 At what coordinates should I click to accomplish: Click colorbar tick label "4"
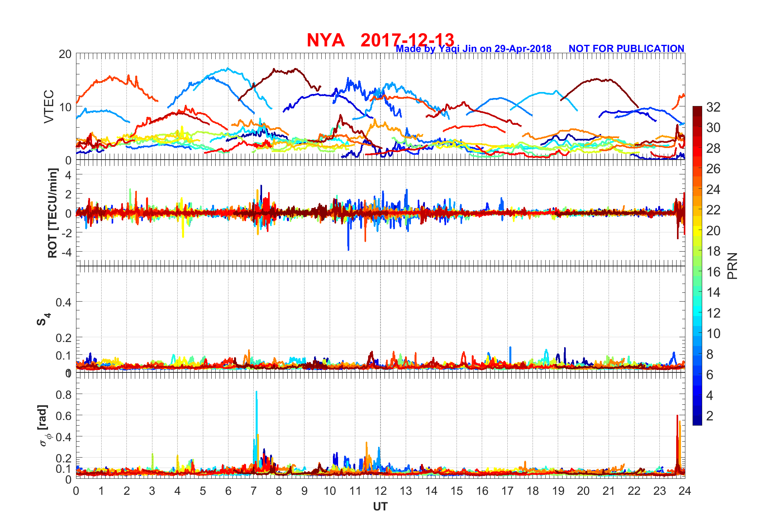coord(710,395)
